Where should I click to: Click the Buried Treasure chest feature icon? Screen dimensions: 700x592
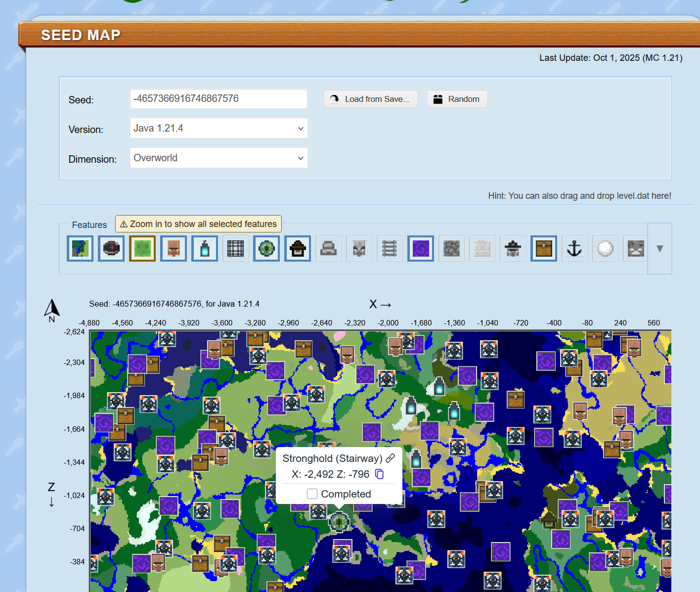coord(544,248)
